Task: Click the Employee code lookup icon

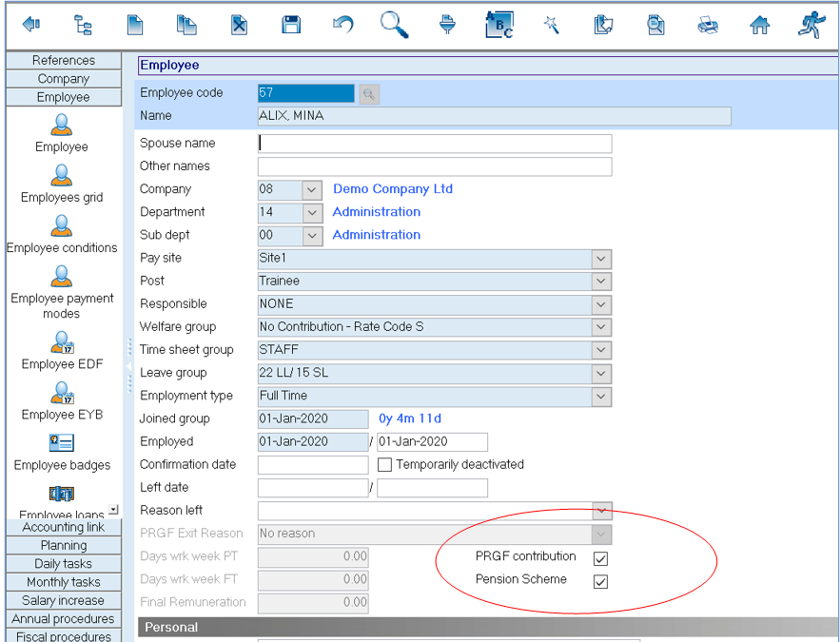Action: 368,93
